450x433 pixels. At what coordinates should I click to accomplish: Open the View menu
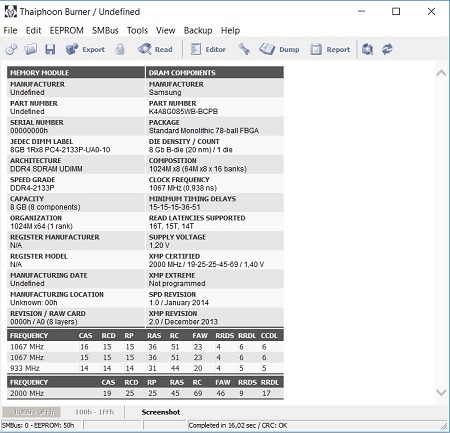(x=166, y=30)
